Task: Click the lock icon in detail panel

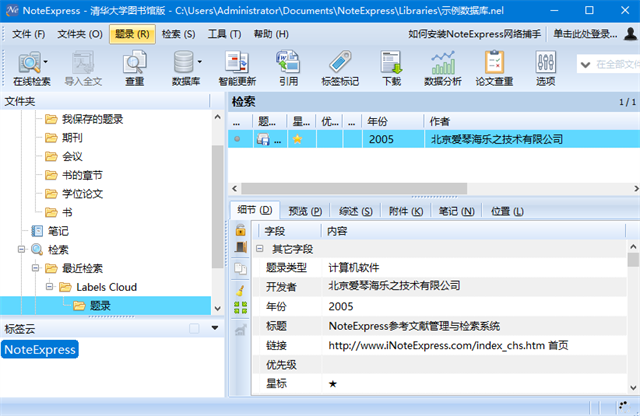Action: 240,230
